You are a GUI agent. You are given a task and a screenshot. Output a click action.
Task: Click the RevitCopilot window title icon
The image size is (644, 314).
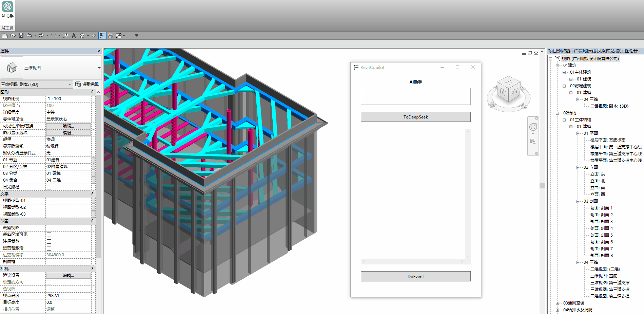[x=356, y=68]
